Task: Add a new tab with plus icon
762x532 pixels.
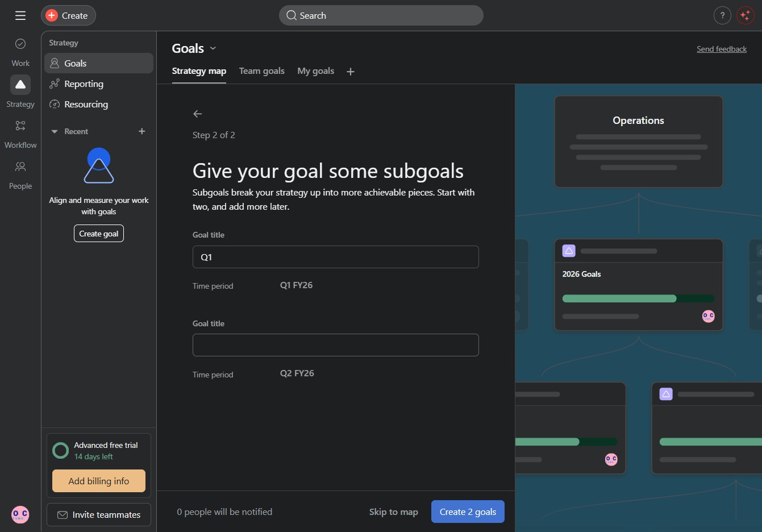Action: [351, 72]
